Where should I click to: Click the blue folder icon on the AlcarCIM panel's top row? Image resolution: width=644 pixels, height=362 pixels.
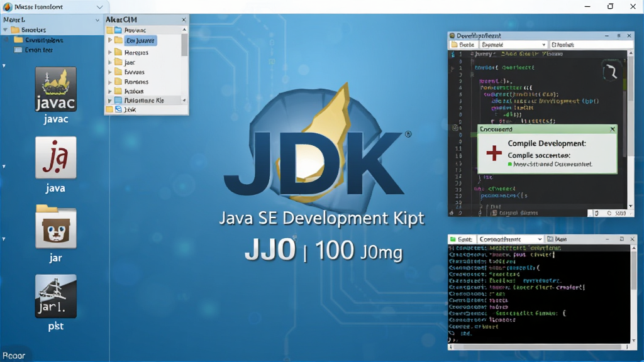coord(118,30)
